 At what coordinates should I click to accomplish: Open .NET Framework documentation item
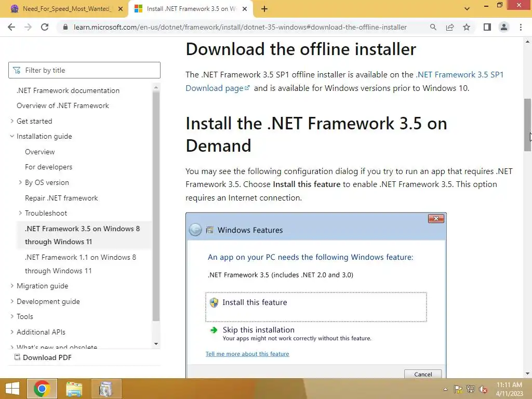[x=68, y=90]
